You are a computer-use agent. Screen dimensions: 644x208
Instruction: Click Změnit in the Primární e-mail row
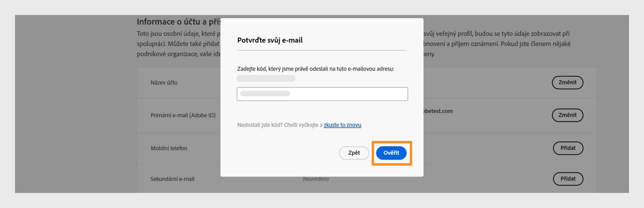[x=567, y=115]
